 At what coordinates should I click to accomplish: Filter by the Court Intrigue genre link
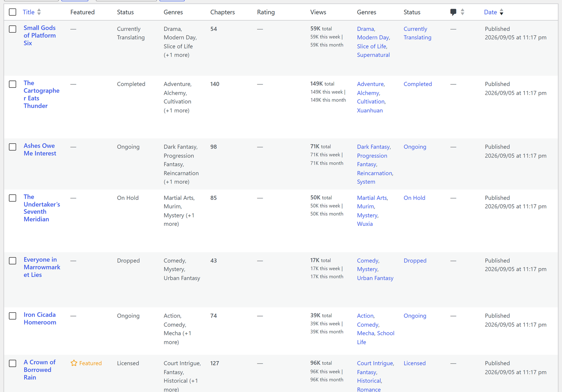(375, 363)
